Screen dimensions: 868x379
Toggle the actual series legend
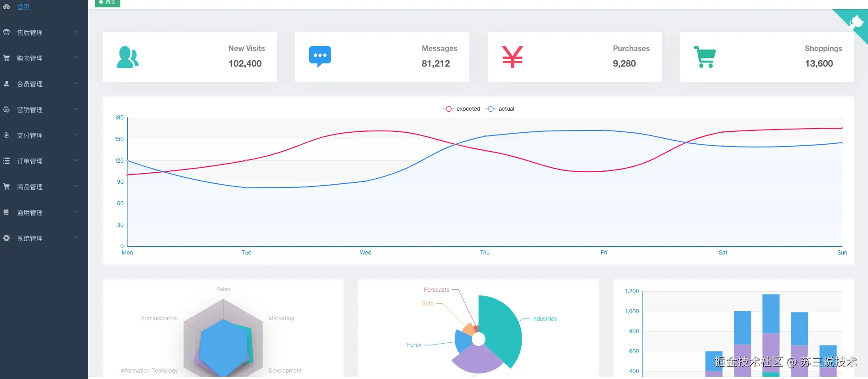click(500, 109)
